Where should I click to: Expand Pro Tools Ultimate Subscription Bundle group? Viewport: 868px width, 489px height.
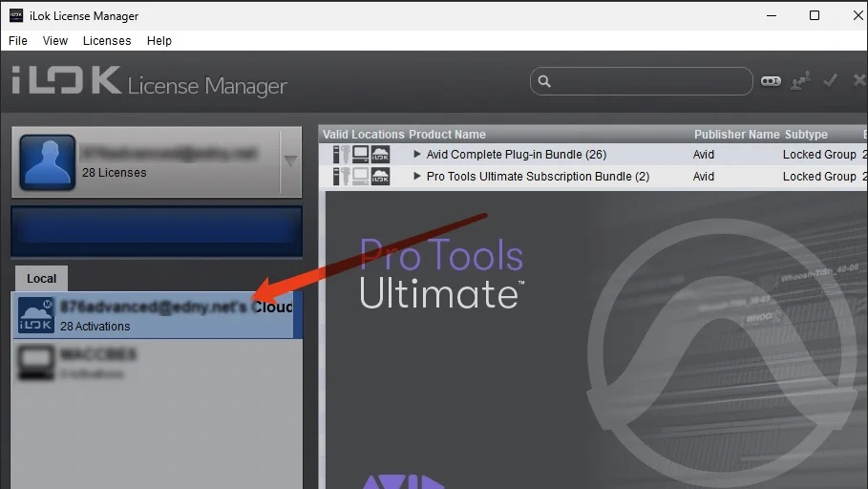coord(417,177)
